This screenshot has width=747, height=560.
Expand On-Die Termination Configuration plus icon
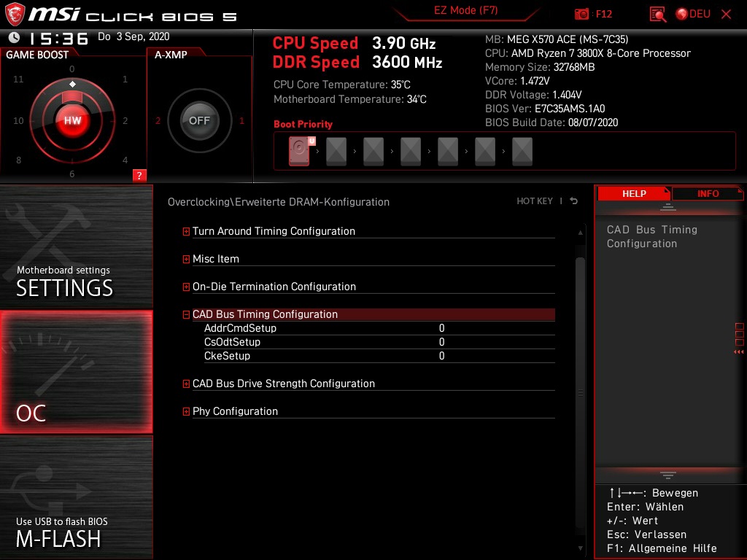point(186,287)
